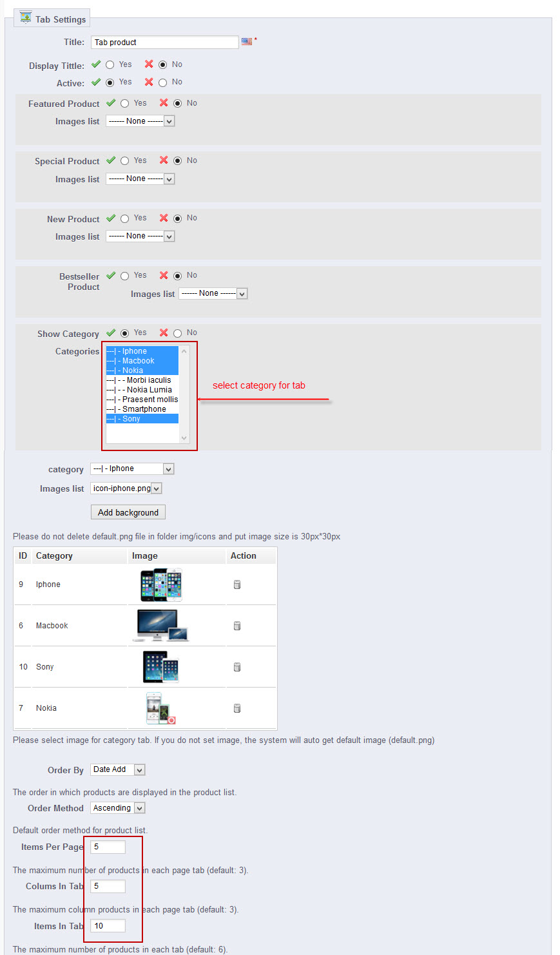The width and height of the screenshot is (560, 955).
Task: Click the Items Per Page field
Action: pos(108,847)
